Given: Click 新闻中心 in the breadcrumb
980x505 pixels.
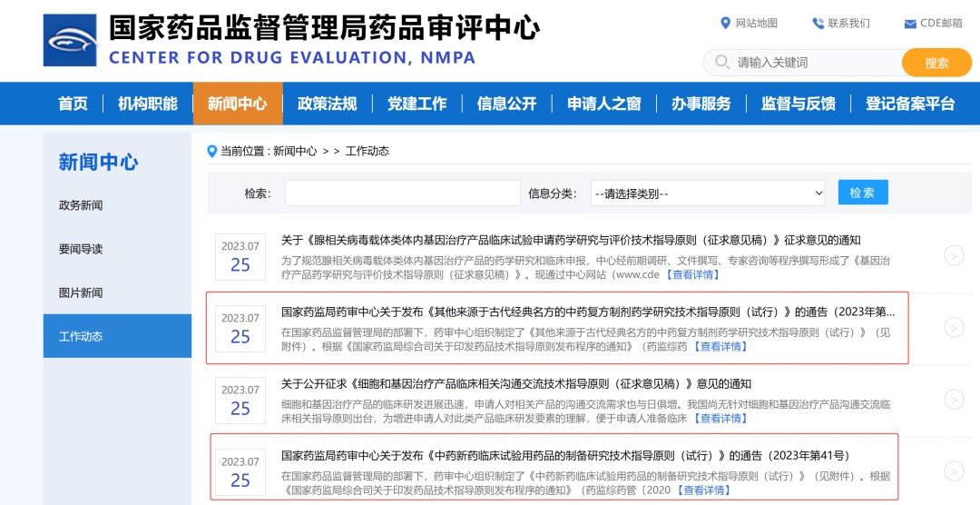Looking at the screenshot, I should click(295, 151).
